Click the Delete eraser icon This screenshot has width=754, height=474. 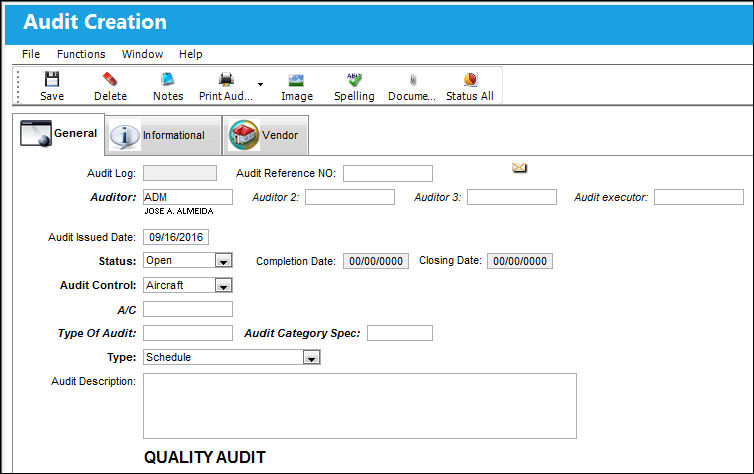tap(110, 79)
